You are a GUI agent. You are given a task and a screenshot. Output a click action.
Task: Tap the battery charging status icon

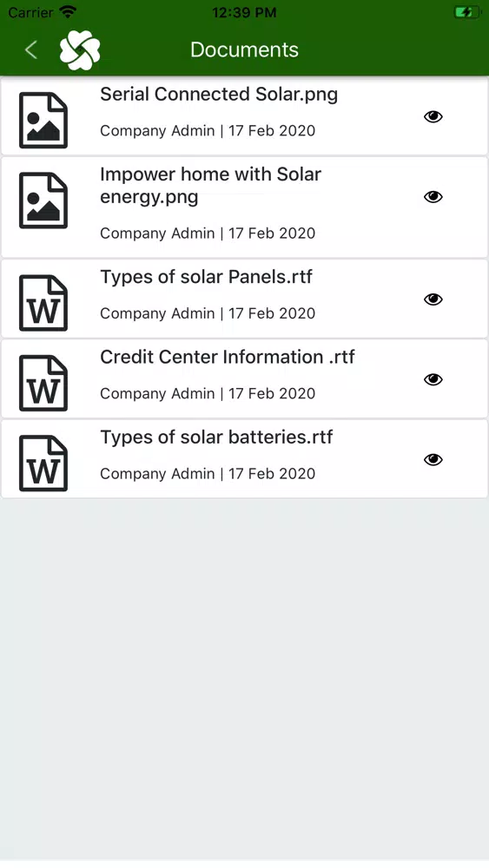point(466,12)
